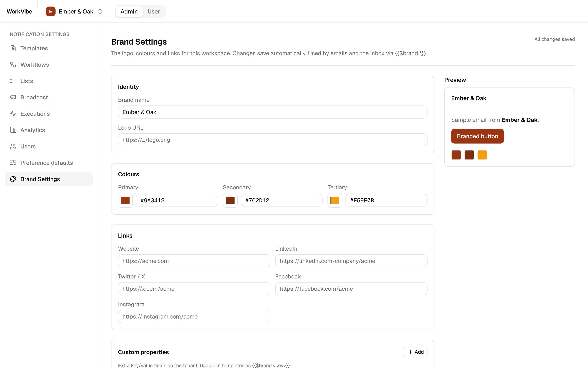Click the Broadcast megaphone icon
Screen dimensions: 588x368
(x=13, y=97)
